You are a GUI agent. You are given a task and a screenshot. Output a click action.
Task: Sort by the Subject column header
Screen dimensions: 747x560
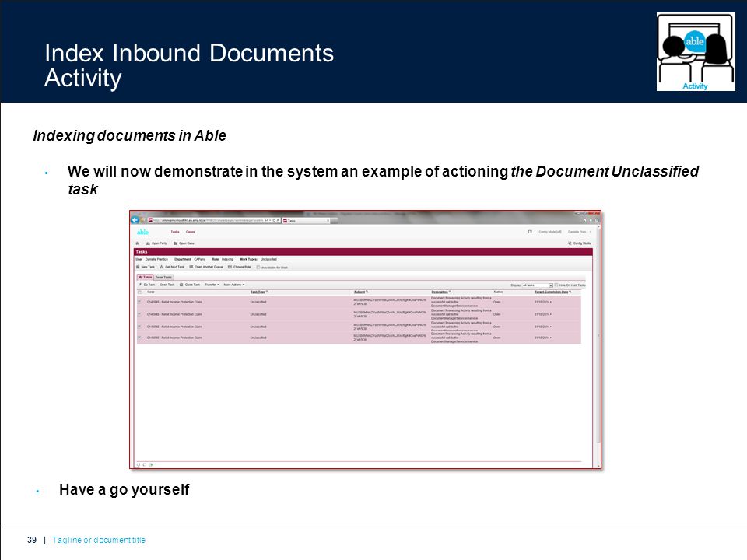[x=359, y=292]
